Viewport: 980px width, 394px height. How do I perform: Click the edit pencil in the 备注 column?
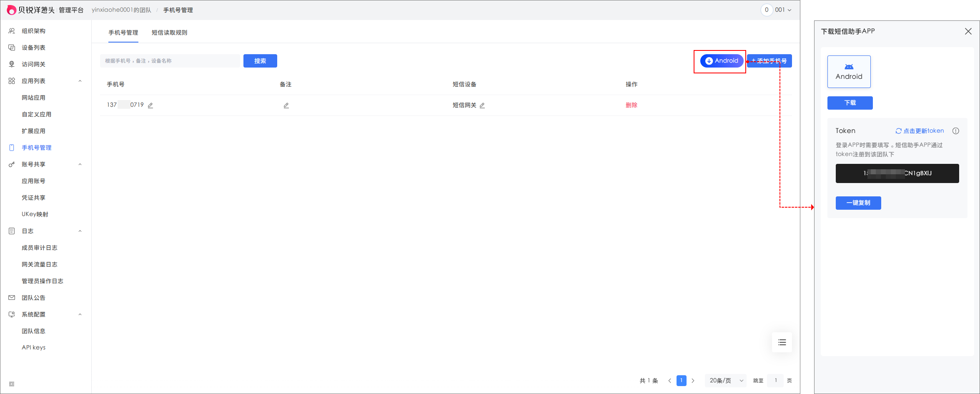click(286, 105)
